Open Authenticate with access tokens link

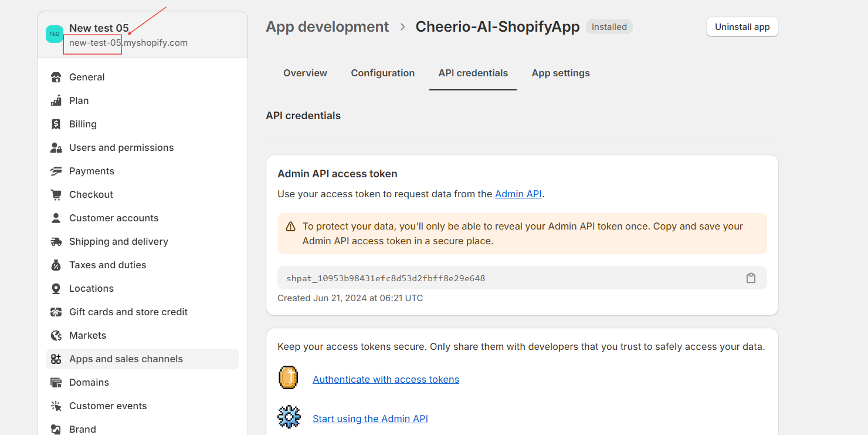[386, 379]
